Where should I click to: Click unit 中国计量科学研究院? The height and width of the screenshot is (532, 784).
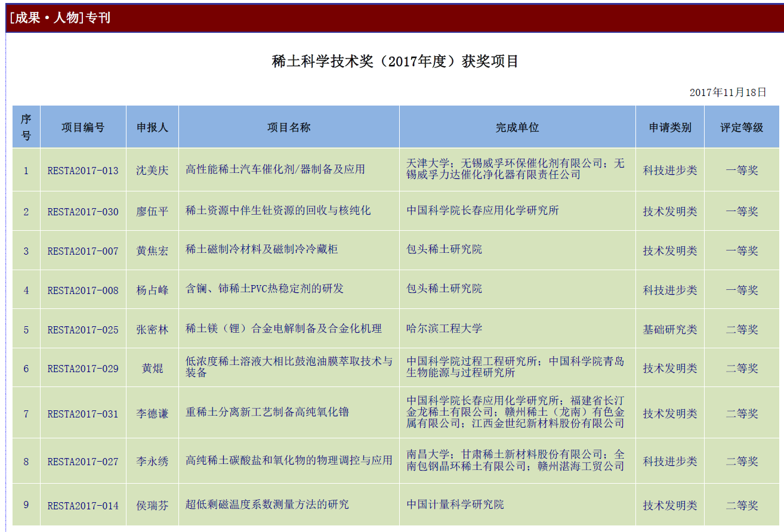pos(455,505)
